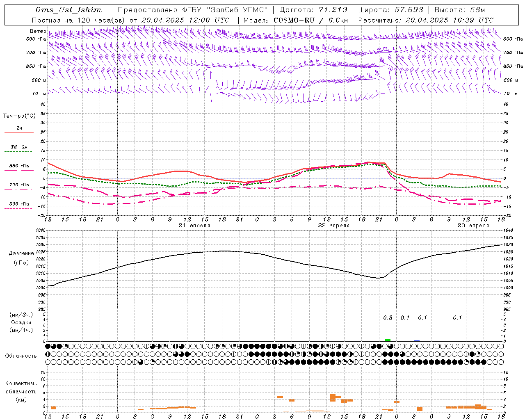The width and height of the screenshot is (525, 420).
Task: Click the "Долгота: 71.219" header field
Action: (313, 10)
